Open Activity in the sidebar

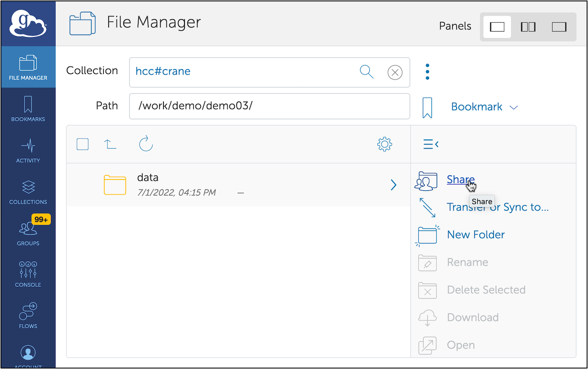28,150
